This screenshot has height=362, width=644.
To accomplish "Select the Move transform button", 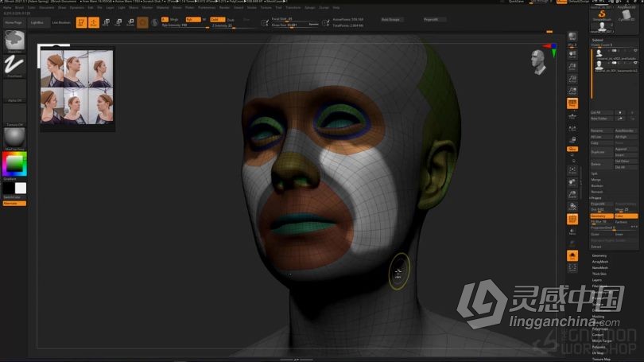I will click(x=106, y=22).
